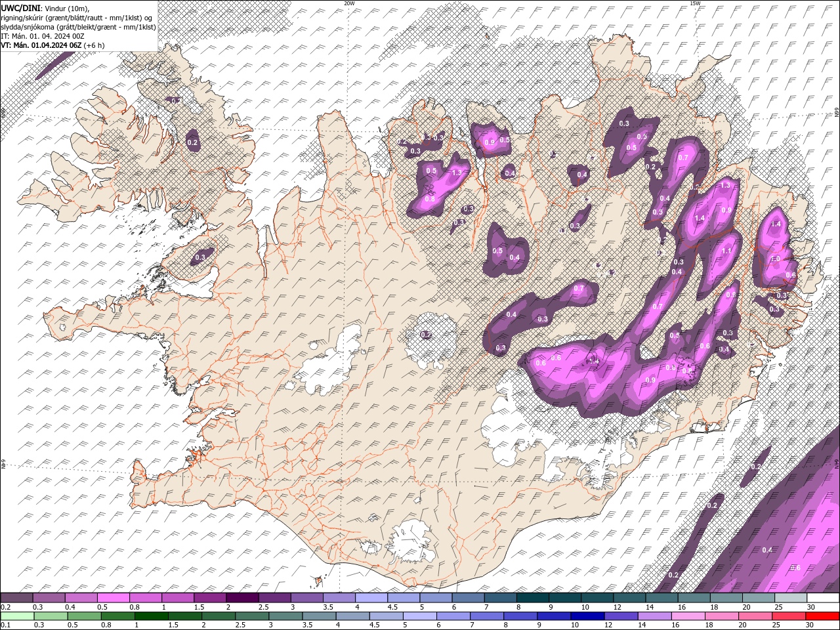Click the 20W longitude label at top edge
Image resolution: width=840 pixels, height=630 pixels.
(349, 3)
